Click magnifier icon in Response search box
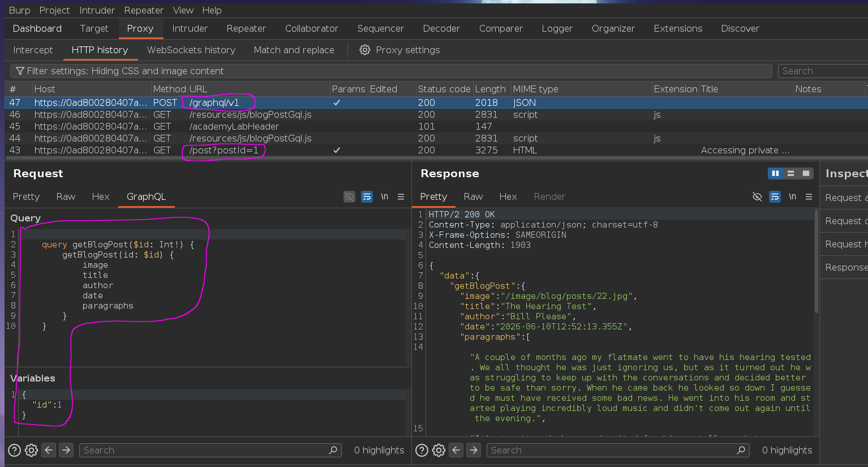868x467 pixels. (741, 450)
